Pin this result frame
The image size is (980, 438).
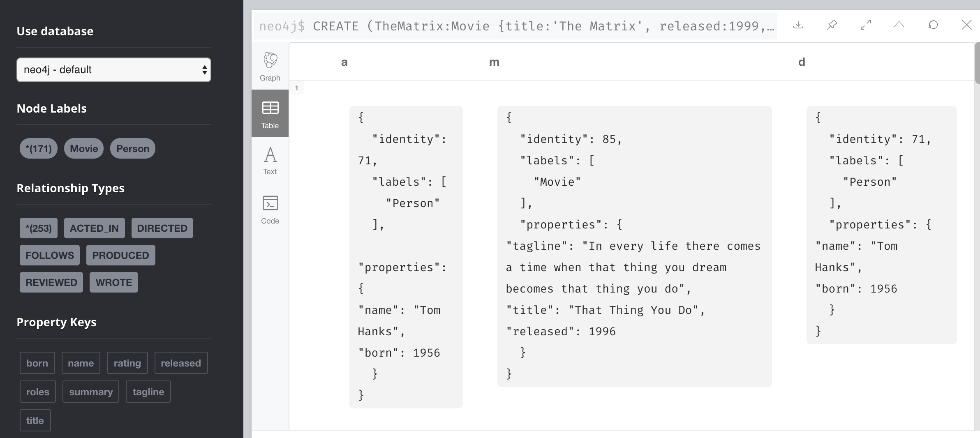pos(832,25)
